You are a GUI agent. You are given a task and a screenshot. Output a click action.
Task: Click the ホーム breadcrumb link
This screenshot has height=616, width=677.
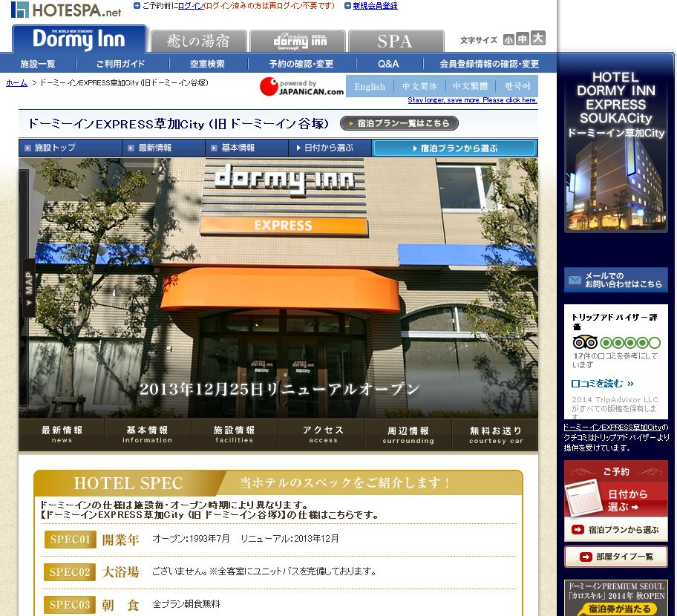[16, 83]
